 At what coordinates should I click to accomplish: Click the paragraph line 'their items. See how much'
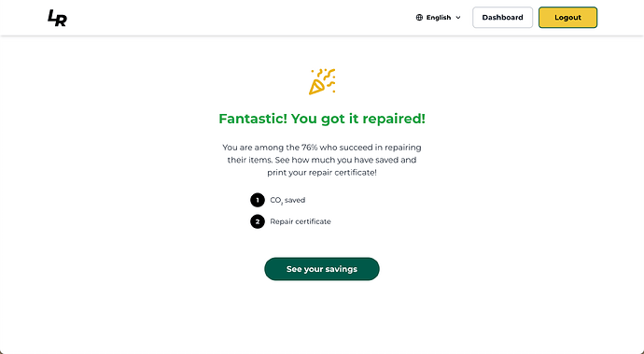pyautogui.click(x=281, y=160)
